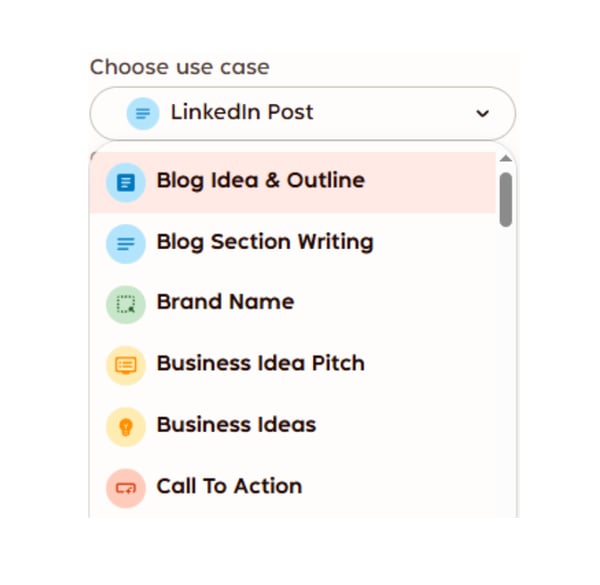Open the LinkedIn Post use case combo box
The width and height of the screenshot is (600, 585).
pos(303,113)
